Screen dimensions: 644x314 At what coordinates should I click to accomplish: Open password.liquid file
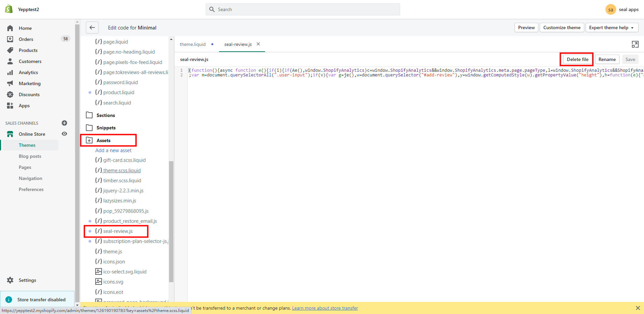116,82
